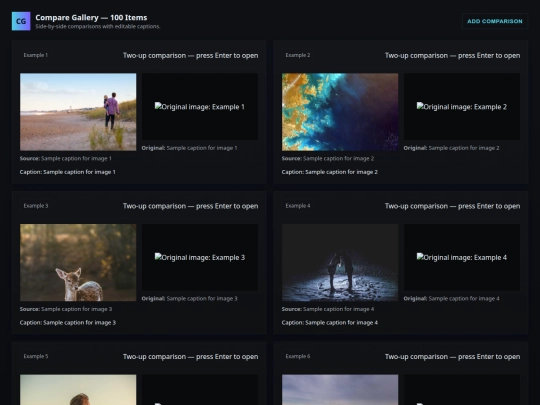The height and width of the screenshot is (405, 540).
Task: Click Example 6 'Two-up comparison' heading
Action: tap(453, 356)
